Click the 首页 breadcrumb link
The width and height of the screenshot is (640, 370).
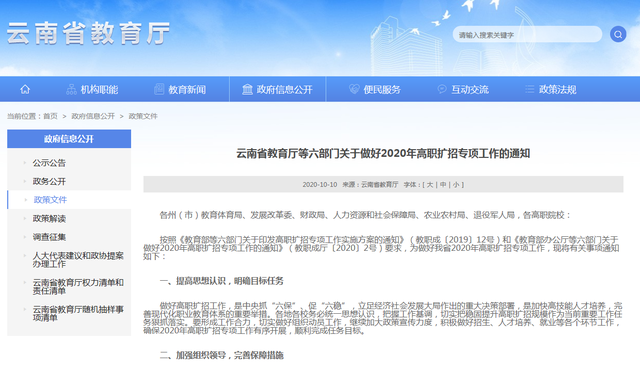pos(50,116)
